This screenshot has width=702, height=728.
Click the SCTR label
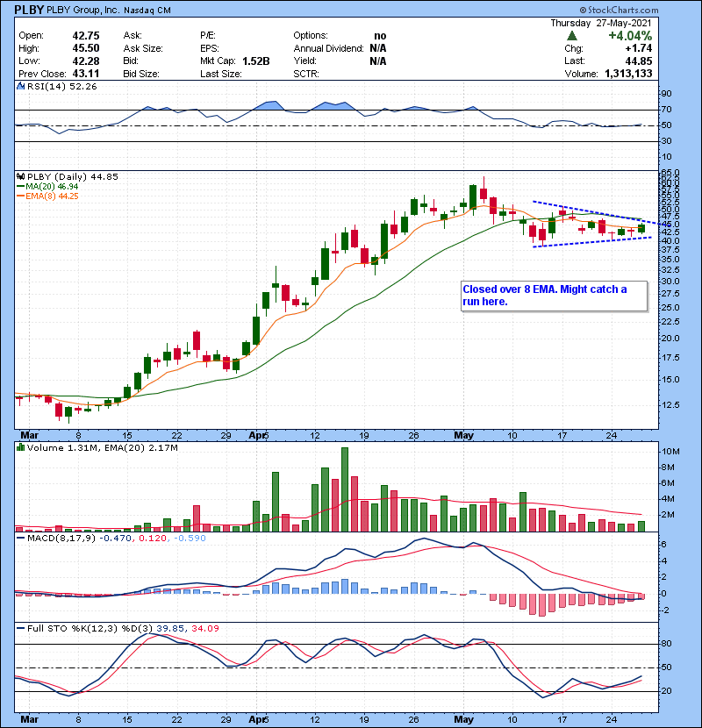pyautogui.click(x=305, y=74)
